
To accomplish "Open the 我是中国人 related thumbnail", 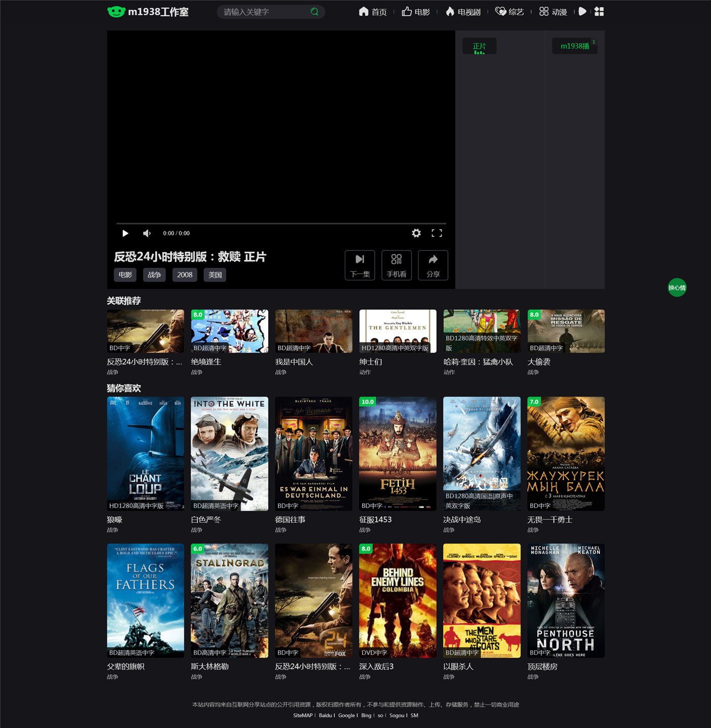I will tap(314, 331).
